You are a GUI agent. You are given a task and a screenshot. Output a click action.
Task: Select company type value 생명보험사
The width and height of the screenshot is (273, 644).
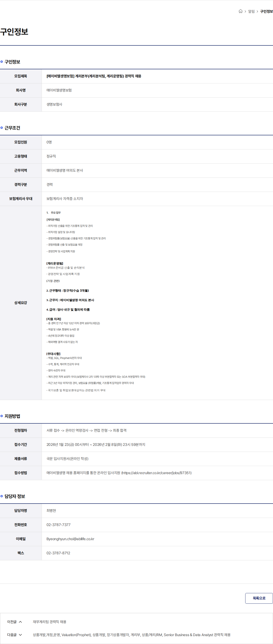click(x=54, y=105)
